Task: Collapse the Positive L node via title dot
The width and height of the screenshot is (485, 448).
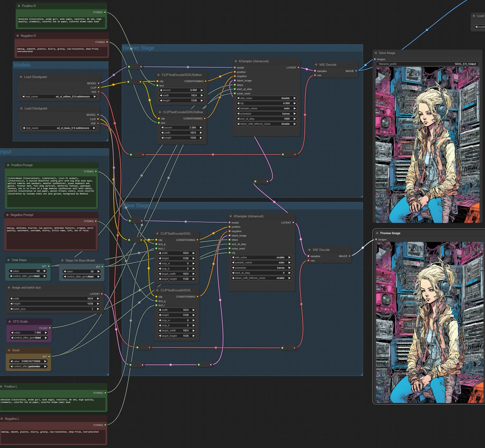Action: coord(2,387)
